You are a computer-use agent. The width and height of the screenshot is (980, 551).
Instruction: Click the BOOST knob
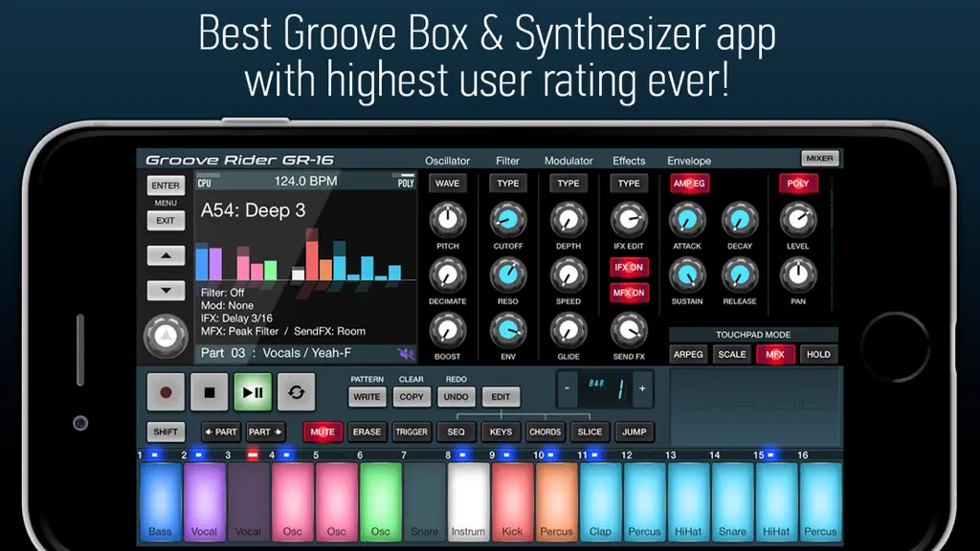click(x=448, y=330)
